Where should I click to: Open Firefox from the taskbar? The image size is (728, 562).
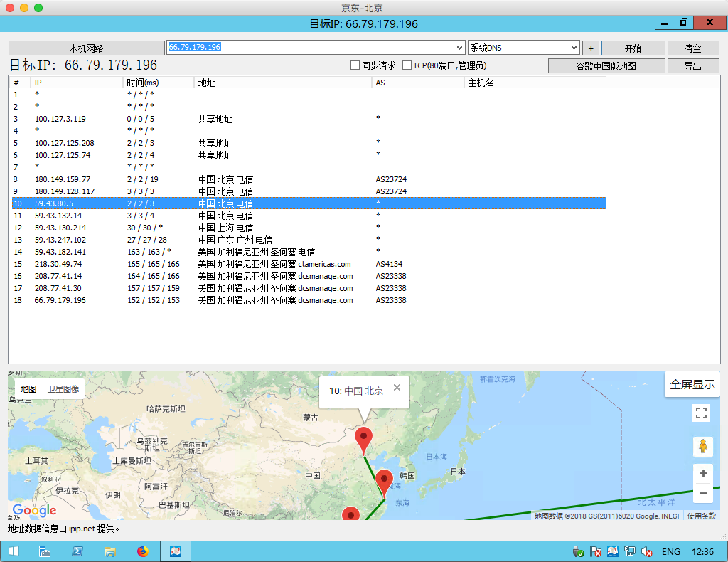point(143,551)
